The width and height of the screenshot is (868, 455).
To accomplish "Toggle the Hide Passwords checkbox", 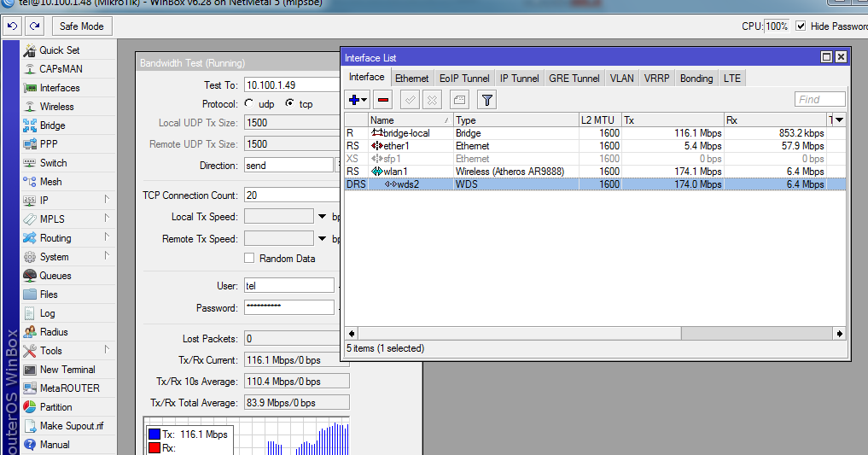I will point(801,26).
